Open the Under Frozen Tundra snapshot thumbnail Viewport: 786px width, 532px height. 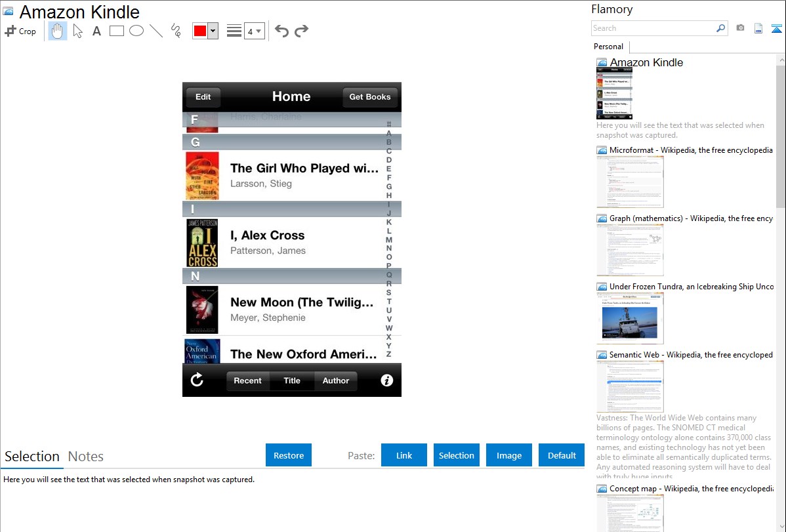(x=630, y=318)
